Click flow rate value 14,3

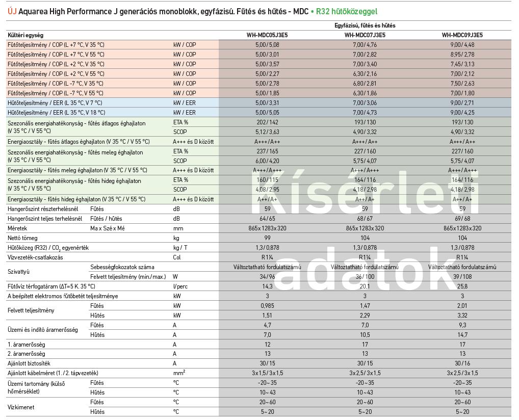coord(267,286)
